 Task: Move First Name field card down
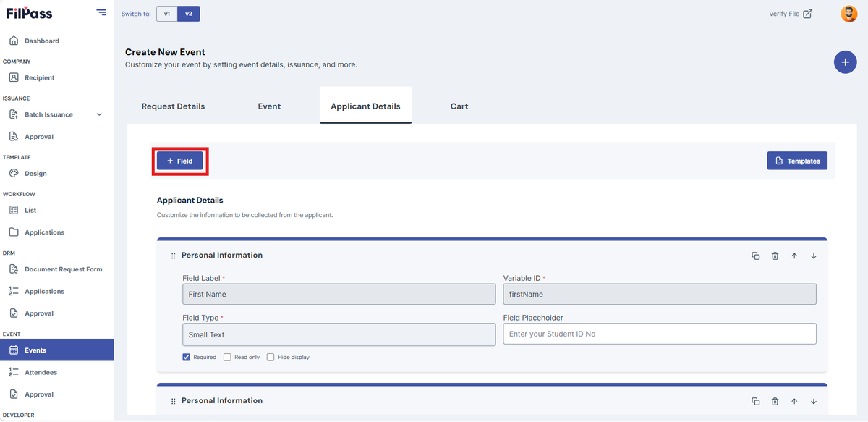click(814, 256)
